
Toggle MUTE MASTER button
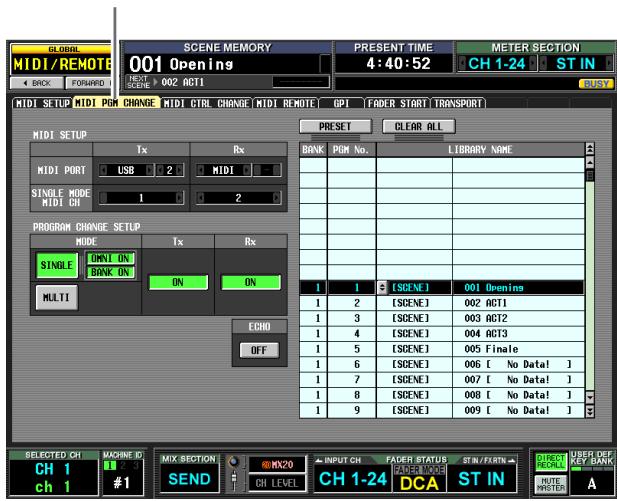[x=550, y=484]
